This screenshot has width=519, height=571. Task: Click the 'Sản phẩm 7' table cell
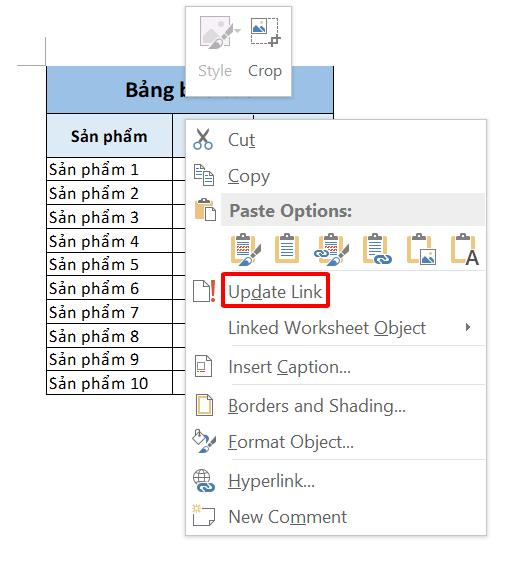pos(109,312)
